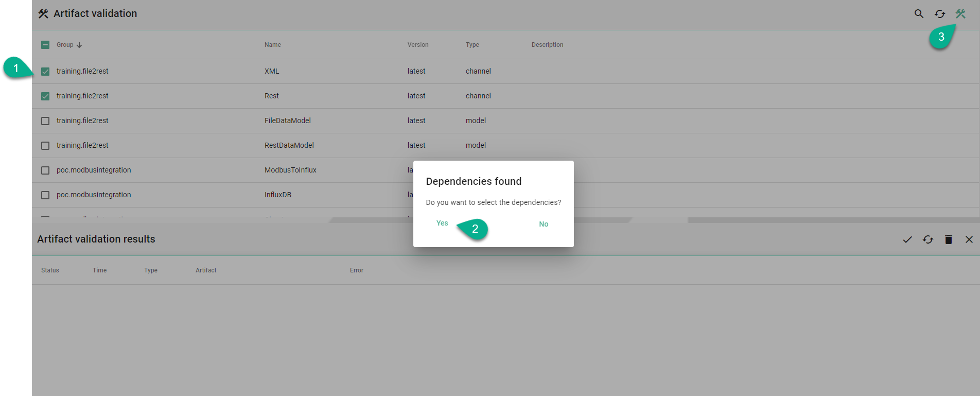Uncheck the Rest channel checkbox
980x396 pixels.
[x=45, y=96]
